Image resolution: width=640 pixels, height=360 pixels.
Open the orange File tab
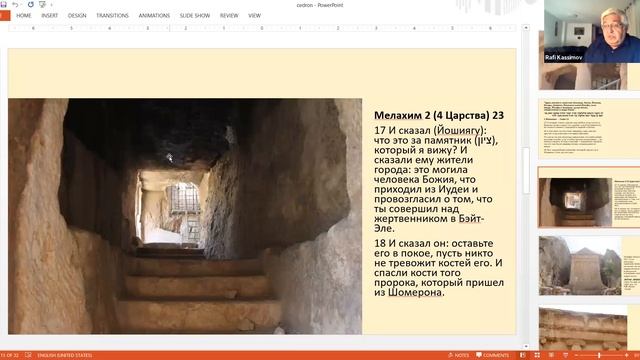coord(5,16)
